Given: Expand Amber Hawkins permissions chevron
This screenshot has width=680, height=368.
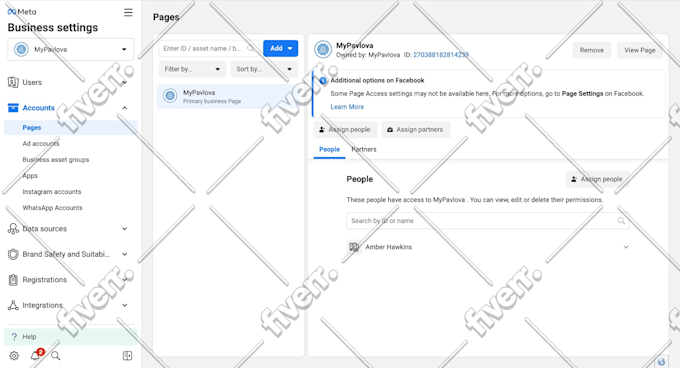Looking at the screenshot, I should click(626, 247).
